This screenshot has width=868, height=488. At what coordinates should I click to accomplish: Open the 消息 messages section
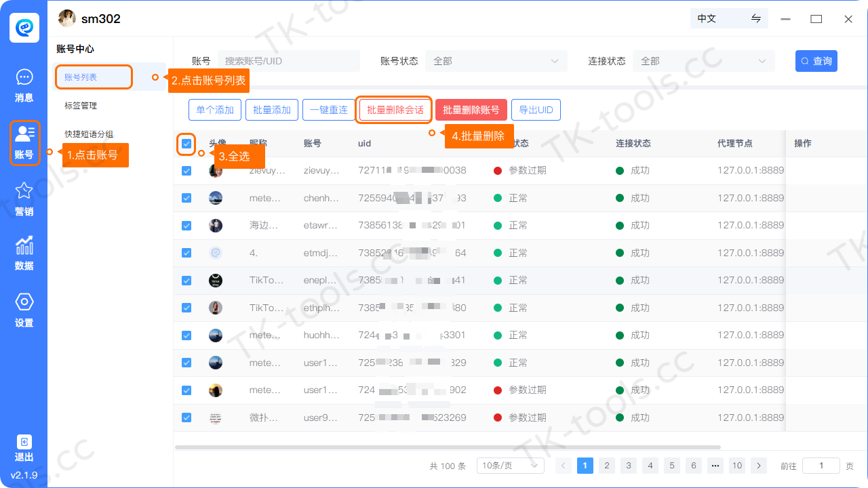point(24,85)
